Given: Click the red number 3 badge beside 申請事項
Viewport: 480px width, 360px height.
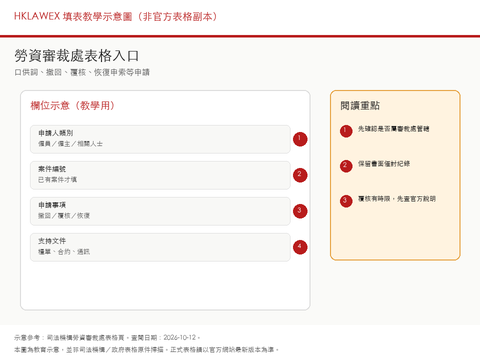Looking at the screenshot, I should point(300,211).
